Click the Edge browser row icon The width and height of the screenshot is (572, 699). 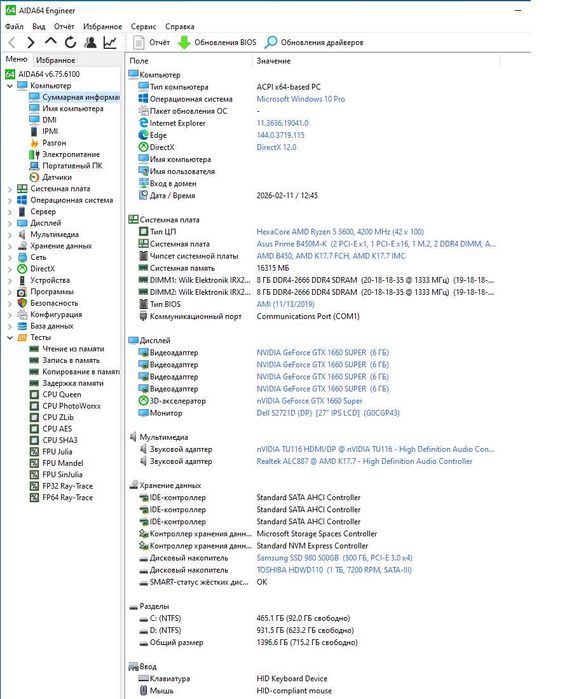143,135
